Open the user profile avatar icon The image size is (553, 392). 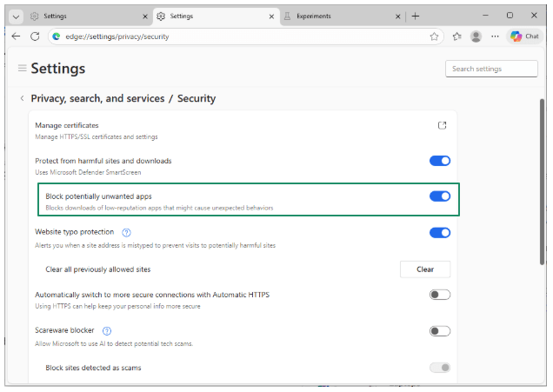(476, 37)
